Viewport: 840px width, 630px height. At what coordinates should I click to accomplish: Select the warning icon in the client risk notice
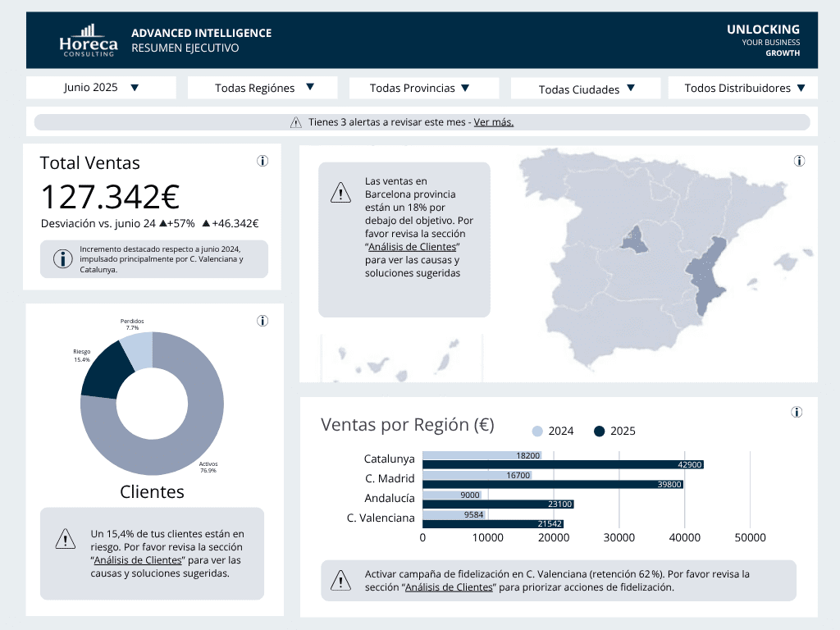coord(65,538)
